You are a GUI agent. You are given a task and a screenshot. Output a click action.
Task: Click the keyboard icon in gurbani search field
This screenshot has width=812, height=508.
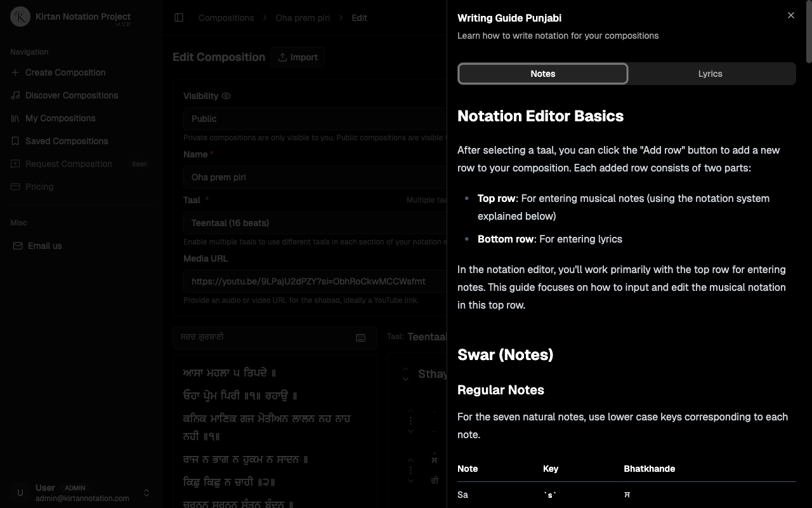pyautogui.click(x=360, y=338)
